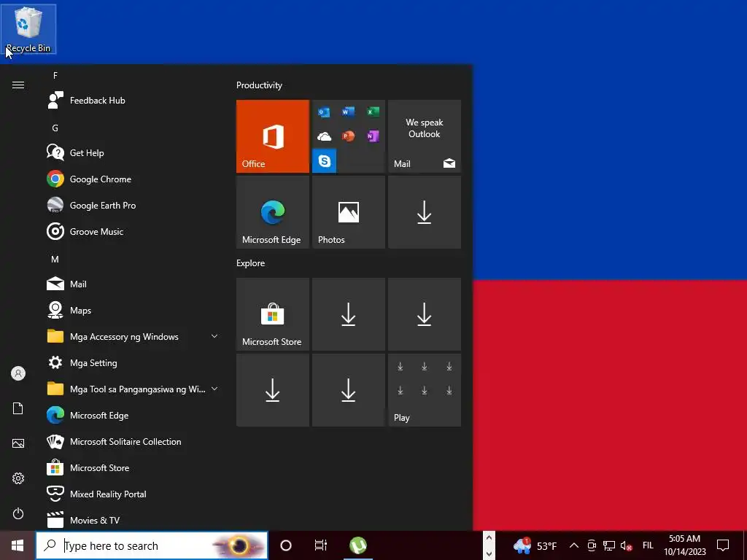Open the user account icon

coord(18,373)
